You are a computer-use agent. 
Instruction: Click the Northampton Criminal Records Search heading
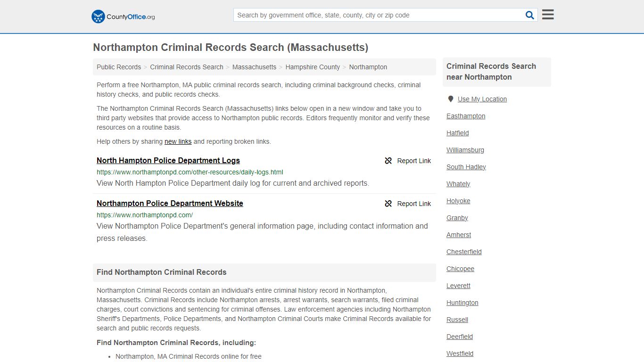point(231,48)
